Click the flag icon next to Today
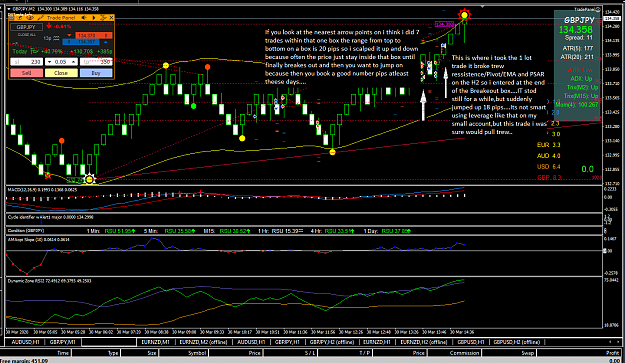 click(34, 51)
